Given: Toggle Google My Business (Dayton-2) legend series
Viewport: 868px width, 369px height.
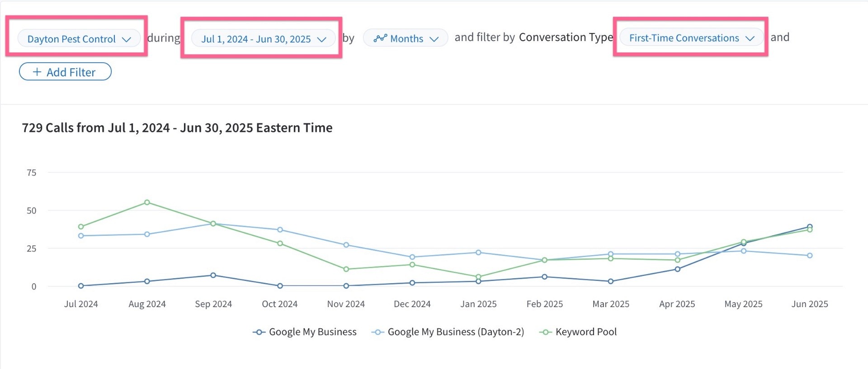Looking at the screenshot, I should coord(448,332).
